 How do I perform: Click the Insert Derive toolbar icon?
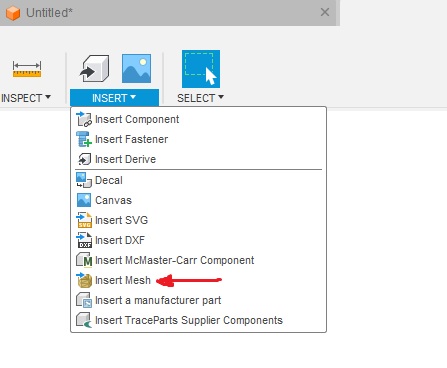point(95,69)
